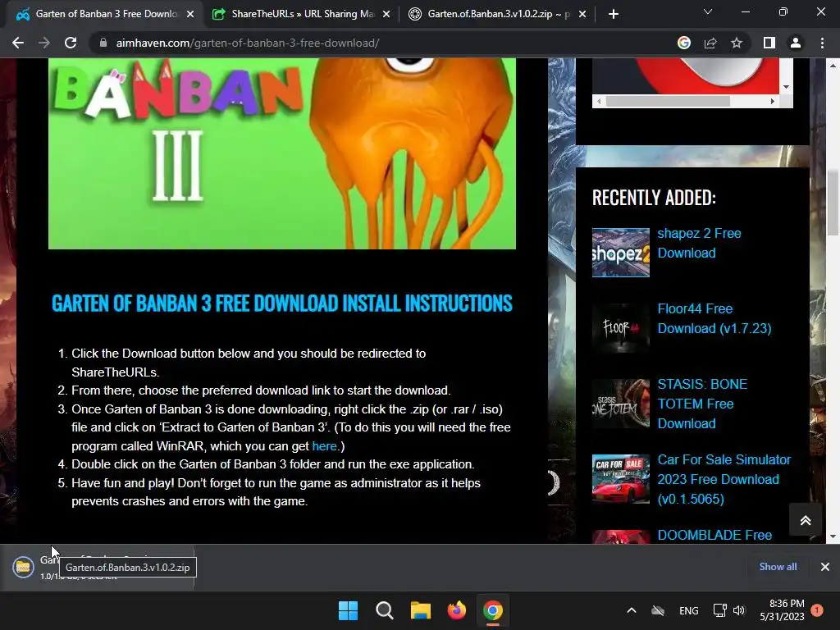Launch Firefox from the taskbar
Screen dimensions: 840x630
coord(456,610)
